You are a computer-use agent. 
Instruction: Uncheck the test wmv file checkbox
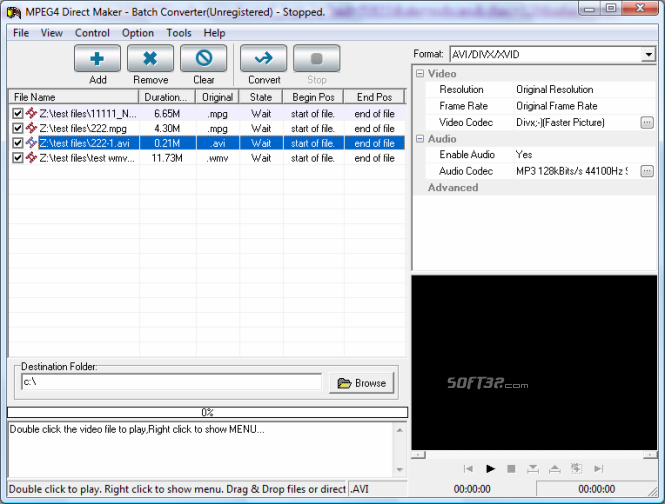(x=17, y=158)
